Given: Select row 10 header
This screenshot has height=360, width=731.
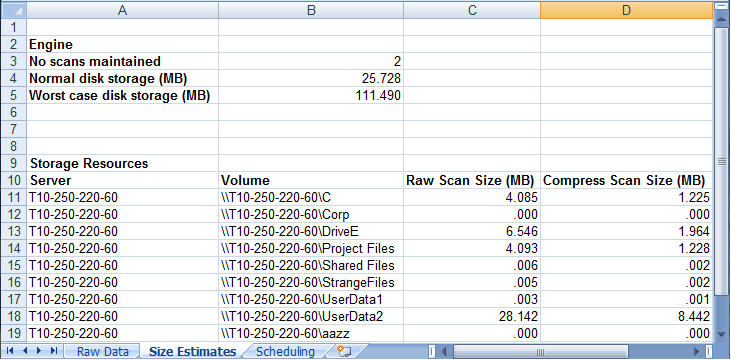Looking at the screenshot, I should [x=13, y=180].
